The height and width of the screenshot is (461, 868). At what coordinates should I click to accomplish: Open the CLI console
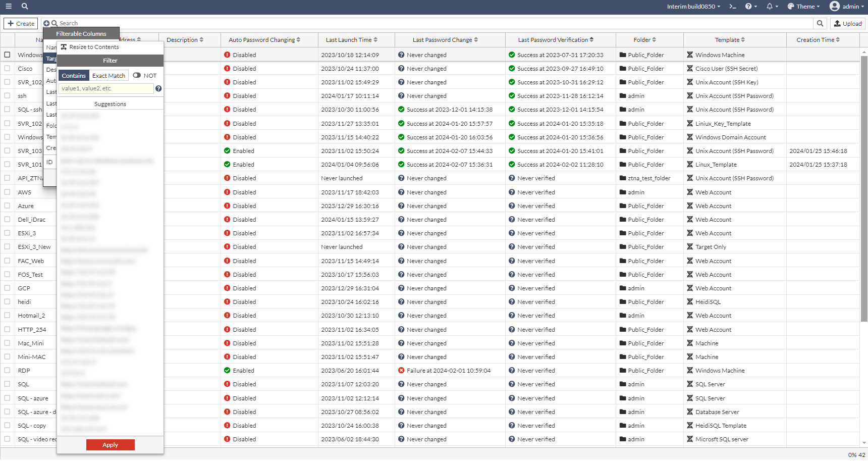733,7
